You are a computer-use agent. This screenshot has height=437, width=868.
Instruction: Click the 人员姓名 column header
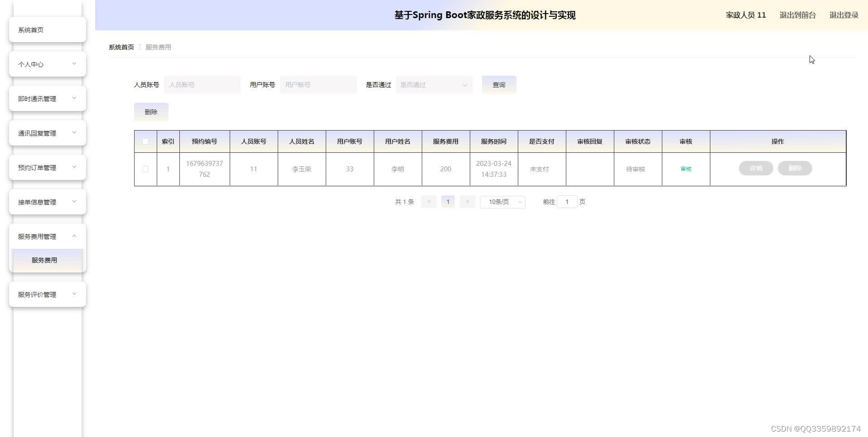[x=302, y=141]
